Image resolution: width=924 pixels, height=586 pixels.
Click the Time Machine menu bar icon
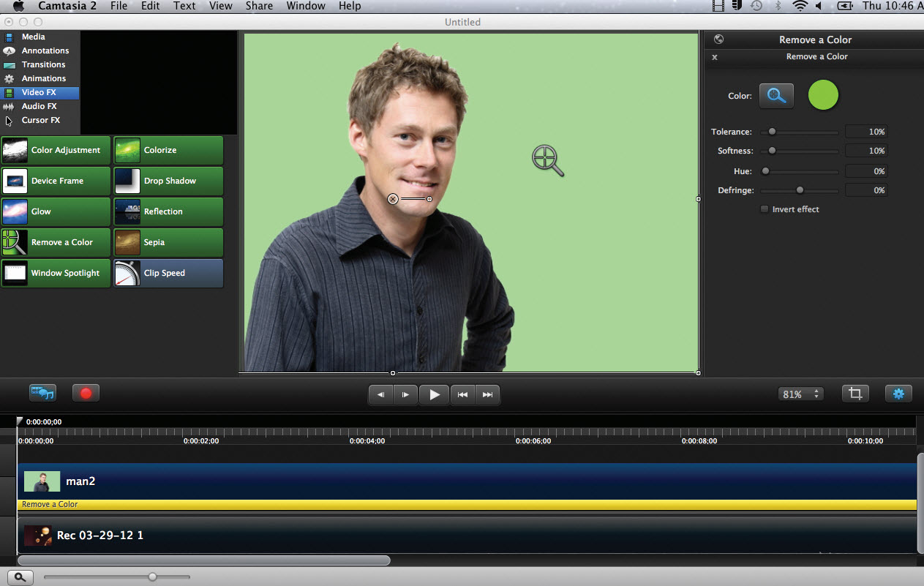(756, 6)
